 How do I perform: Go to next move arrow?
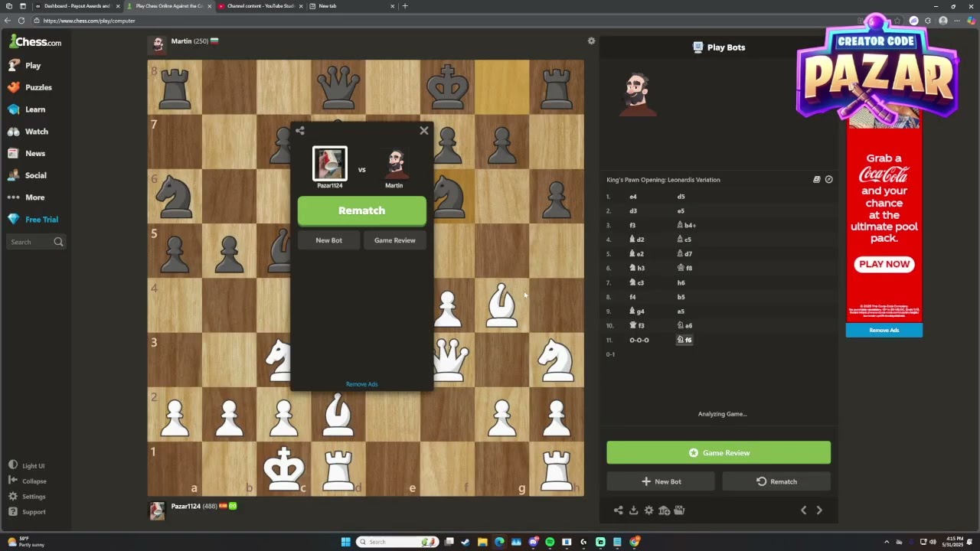coord(819,510)
